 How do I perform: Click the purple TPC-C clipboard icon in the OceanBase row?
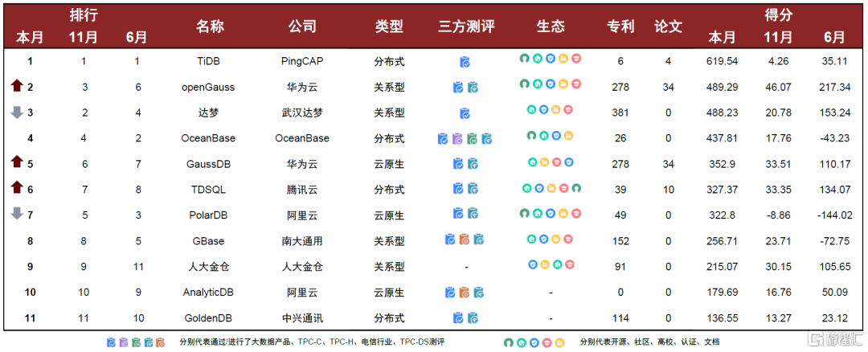coord(457,139)
